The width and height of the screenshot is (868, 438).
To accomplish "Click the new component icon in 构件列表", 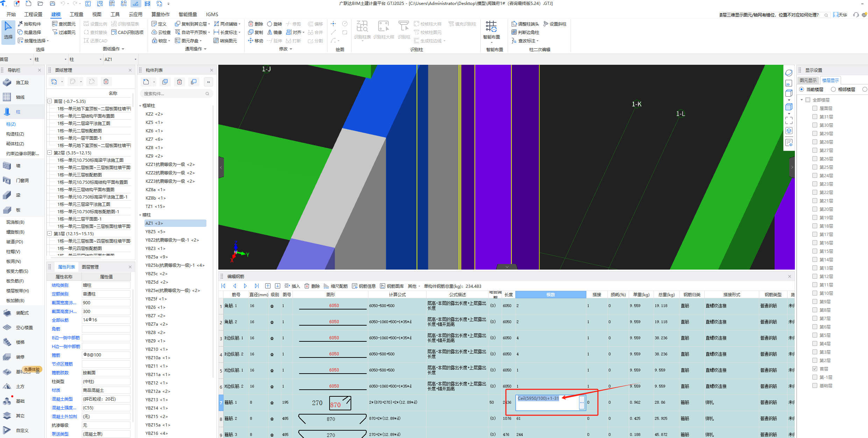I will click(146, 82).
